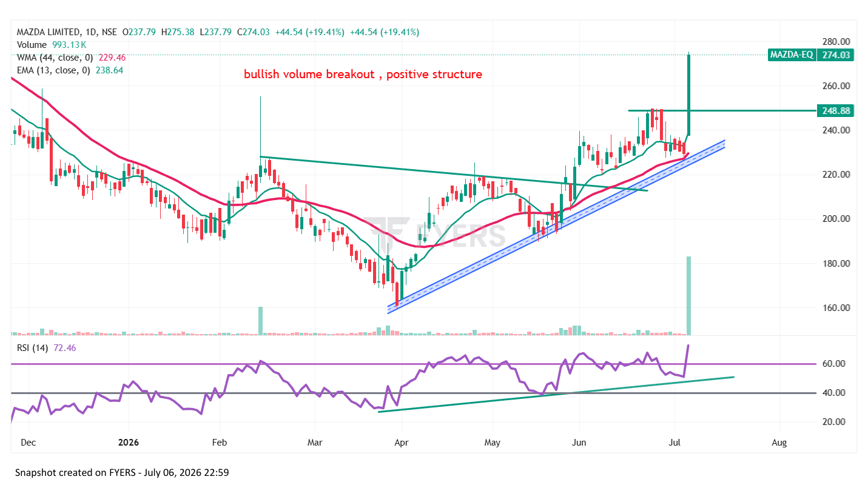Select the open value O237.79
The width and height of the screenshot is (868, 485).
139,32
